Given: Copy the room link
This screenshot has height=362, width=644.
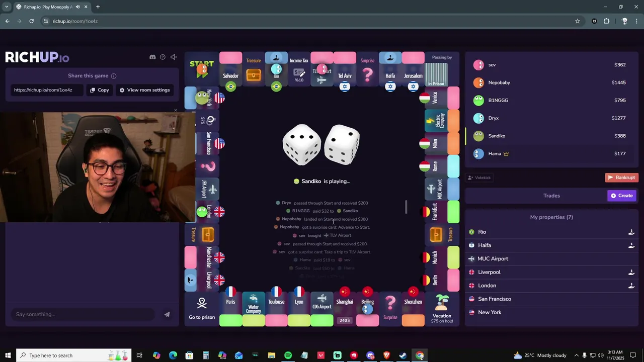Looking at the screenshot, I should pyautogui.click(x=99, y=90).
